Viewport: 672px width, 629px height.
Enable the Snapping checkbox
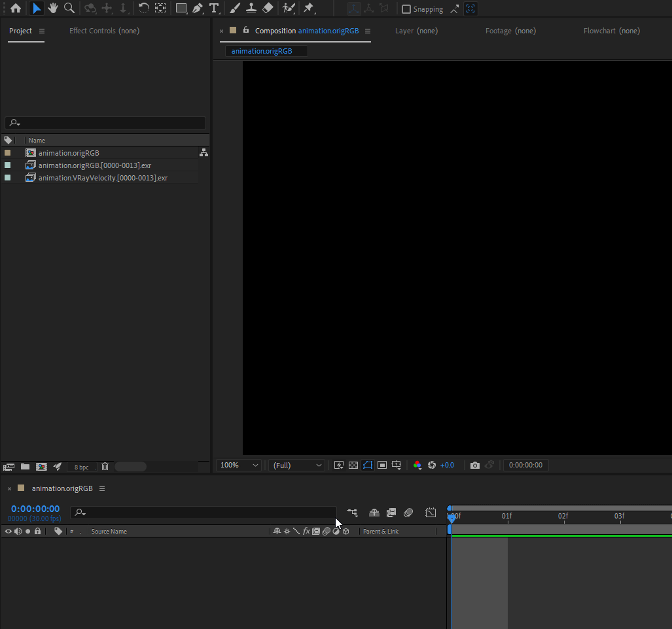[x=406, y=9]
